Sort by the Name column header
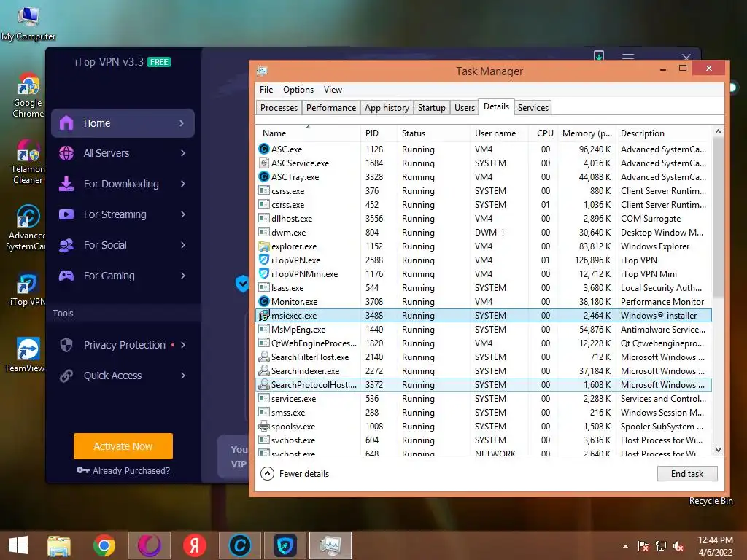Viewport: 747px width, 560px height. (x=308, y=133)
